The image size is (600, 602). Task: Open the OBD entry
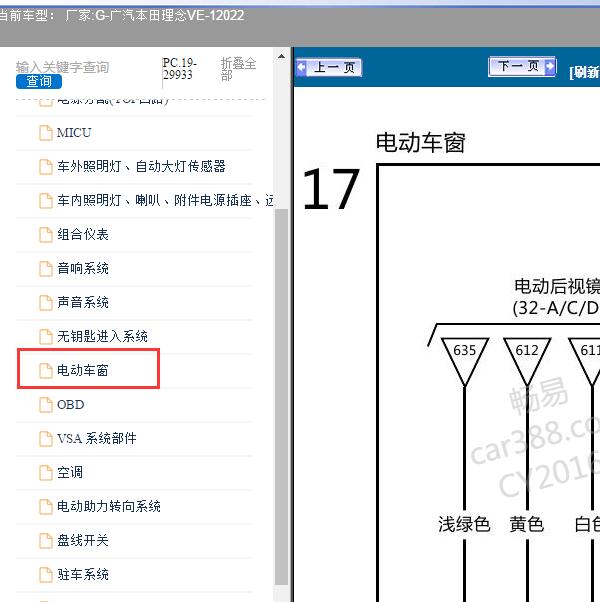pyautogui.click(x=71, y=405)
